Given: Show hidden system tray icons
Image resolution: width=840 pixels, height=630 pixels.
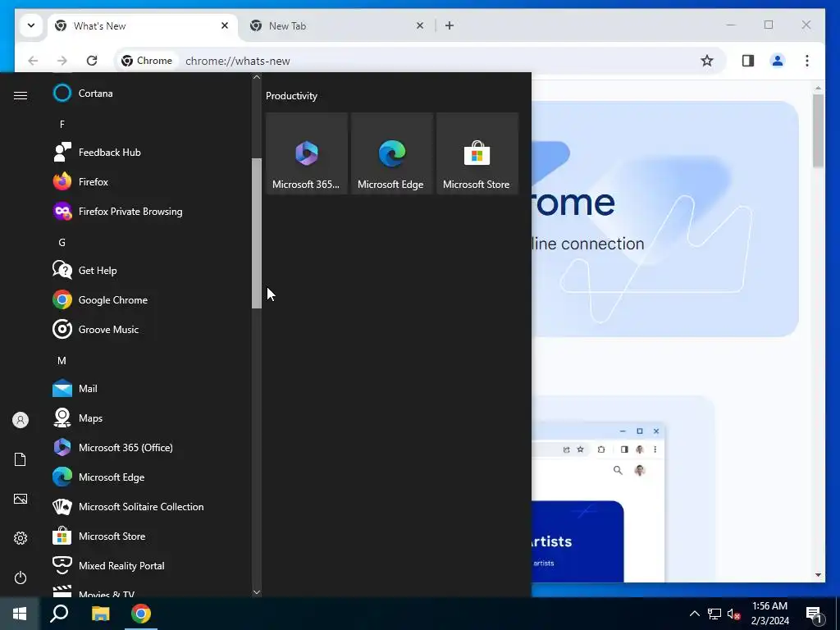Looking at the screenshot, I should tap(694, 614).
